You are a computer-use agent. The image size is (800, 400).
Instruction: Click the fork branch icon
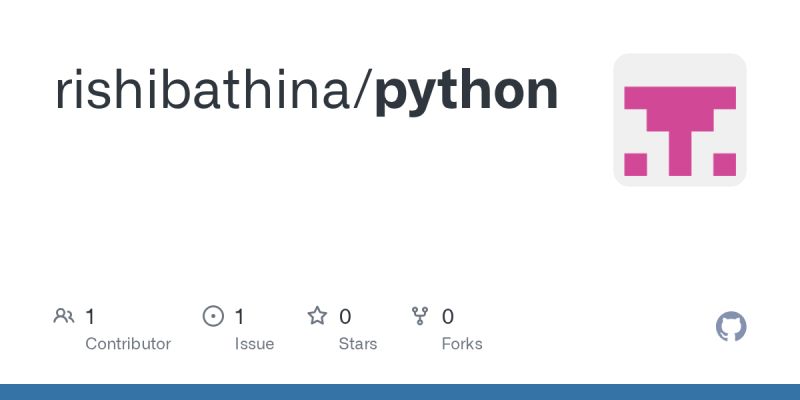(x=420, y=316)
